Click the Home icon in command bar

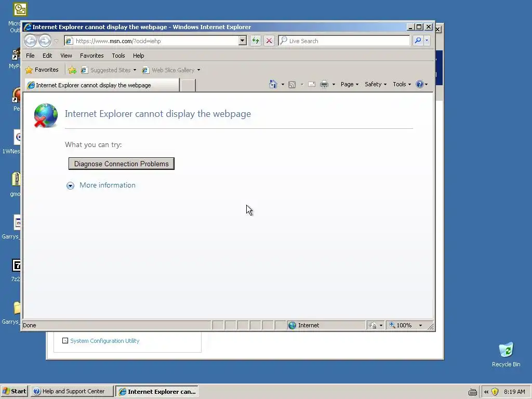tap(273, 84)
